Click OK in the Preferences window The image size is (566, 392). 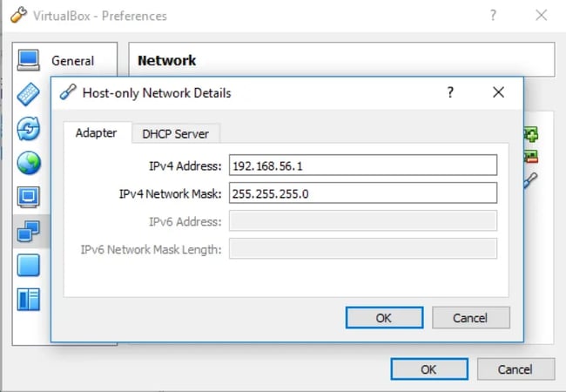point(428,369)
